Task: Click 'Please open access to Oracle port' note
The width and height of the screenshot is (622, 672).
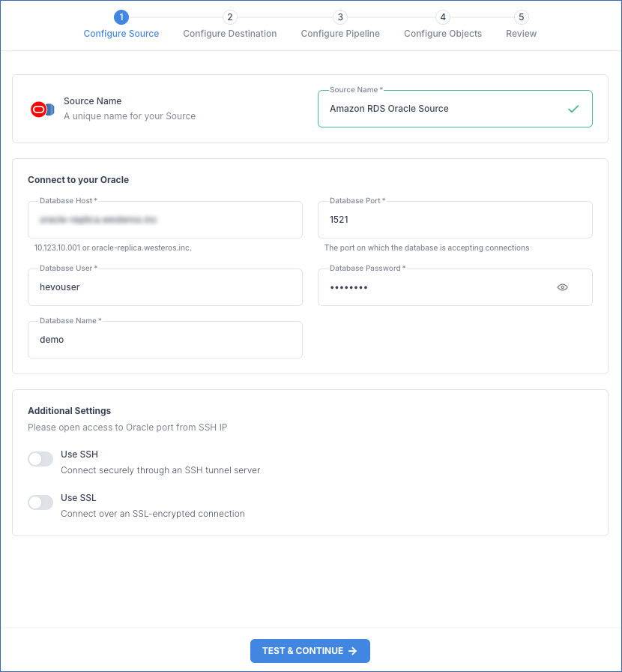Action: pyautogui.click(x=127, y=427)
